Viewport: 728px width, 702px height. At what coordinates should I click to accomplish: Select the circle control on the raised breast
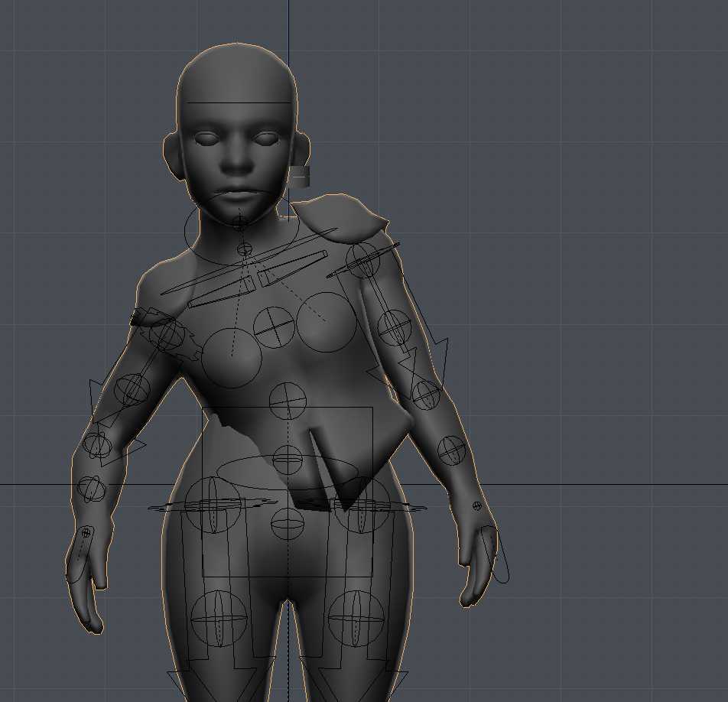click(327, 322)
